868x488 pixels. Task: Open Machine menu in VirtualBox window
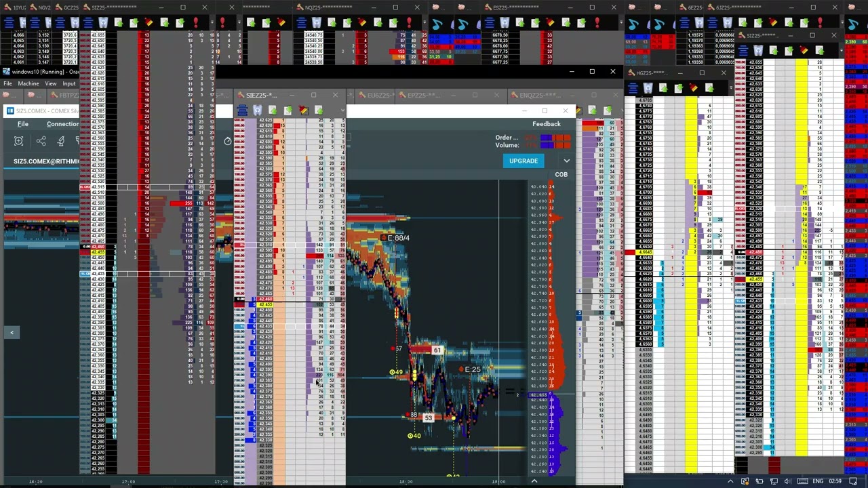click(28, 83)
